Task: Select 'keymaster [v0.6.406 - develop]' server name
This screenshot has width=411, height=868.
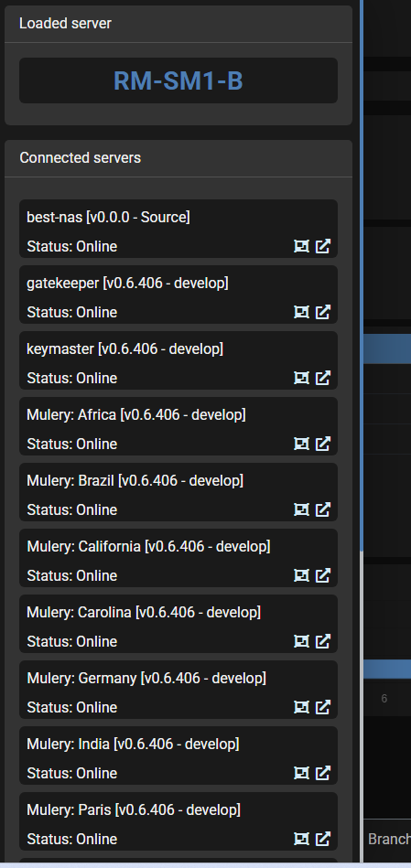Action: pos(125,349)
